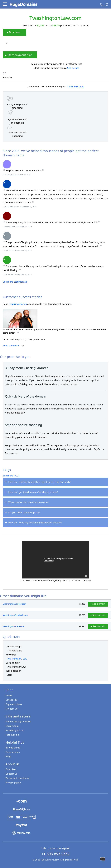This screenshot has width=111, height=868.
Task: Click the arrow beside Read the story
Action: [x=22, y=346]
